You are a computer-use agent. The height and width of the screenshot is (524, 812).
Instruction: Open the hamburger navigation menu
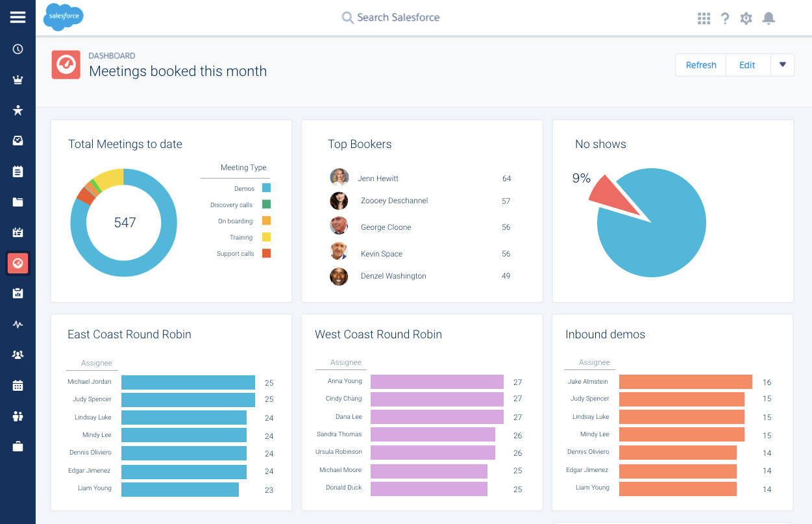pyautogui.click(x=18, y=18)
